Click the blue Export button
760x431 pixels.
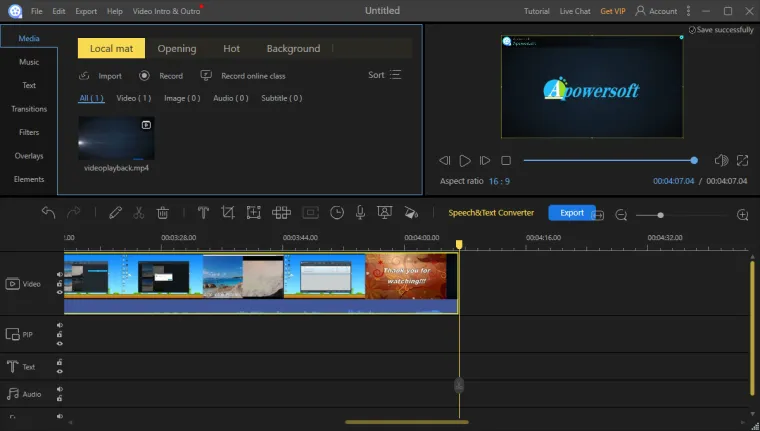[571, 213]
